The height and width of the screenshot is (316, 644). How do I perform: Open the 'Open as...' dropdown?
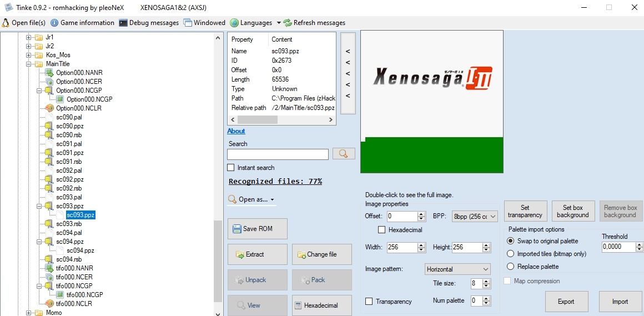point(251,199)
